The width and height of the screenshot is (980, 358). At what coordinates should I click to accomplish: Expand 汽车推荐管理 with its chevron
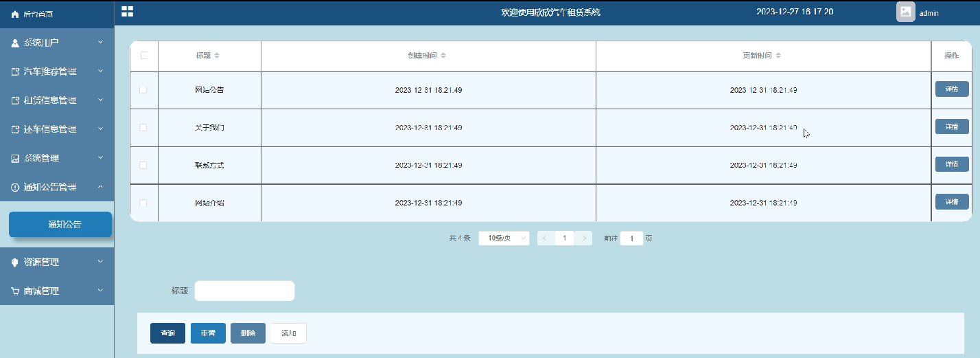[101, 71]
